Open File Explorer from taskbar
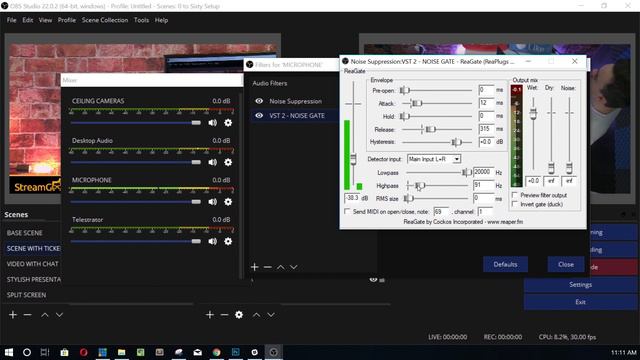This screenshot has width=640, height=360. point(122,352)
